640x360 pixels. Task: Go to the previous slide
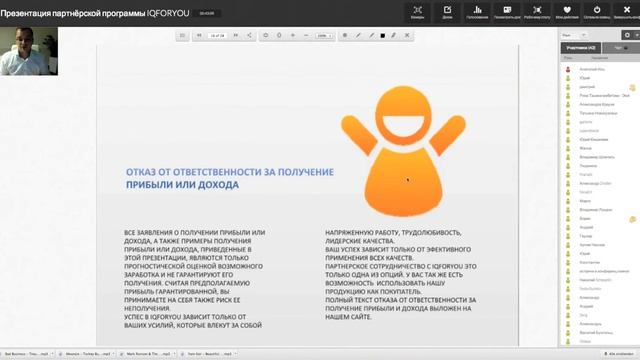pyautogui.click(x=199, y=36)
